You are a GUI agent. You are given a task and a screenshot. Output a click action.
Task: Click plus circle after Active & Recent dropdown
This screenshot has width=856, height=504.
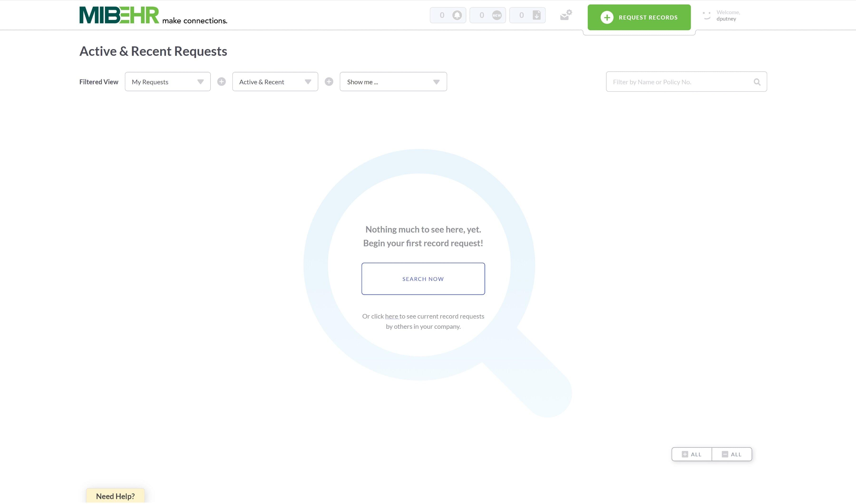pyautogui.click(x=329, y=82)
